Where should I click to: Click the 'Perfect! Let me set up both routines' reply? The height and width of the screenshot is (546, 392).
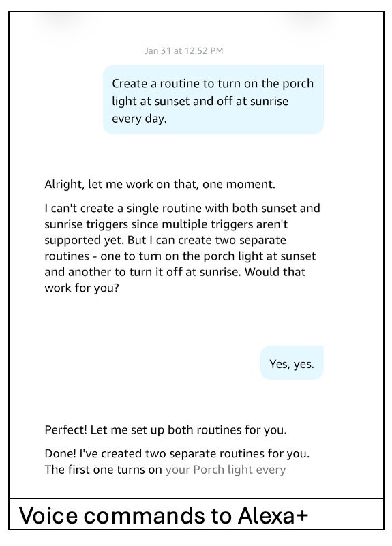(x=166, y=430)
